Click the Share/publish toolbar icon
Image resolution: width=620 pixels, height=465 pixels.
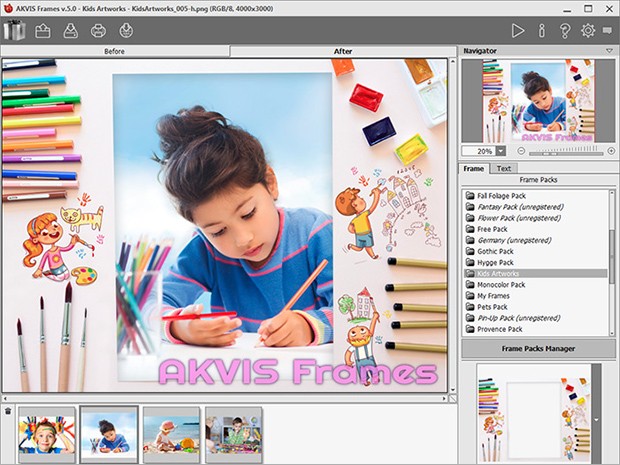click(126, 30)
